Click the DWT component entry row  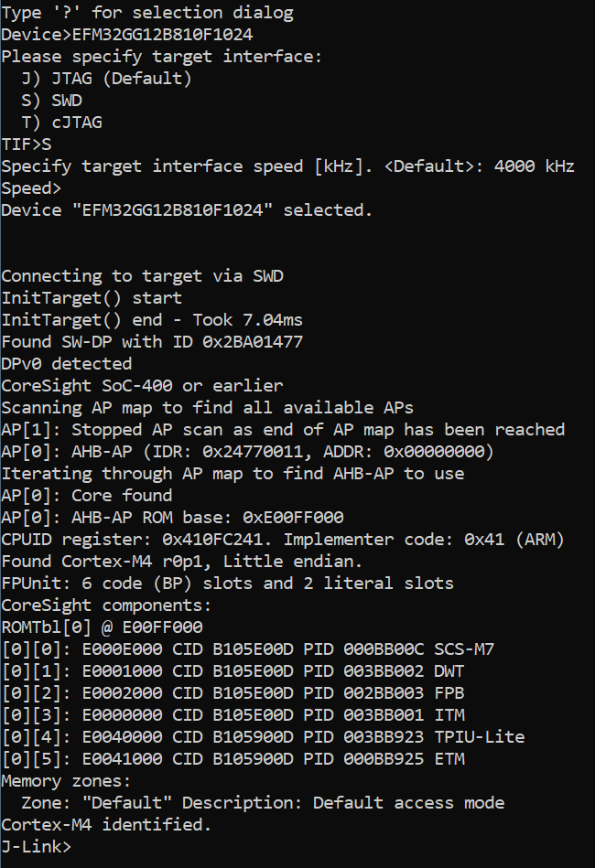click(233, 671)
